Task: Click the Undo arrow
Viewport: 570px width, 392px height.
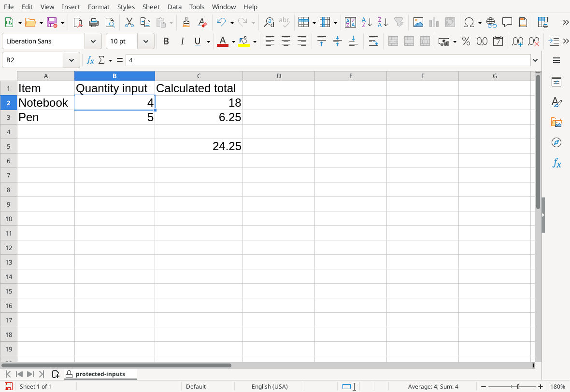Action: [221, 23]
